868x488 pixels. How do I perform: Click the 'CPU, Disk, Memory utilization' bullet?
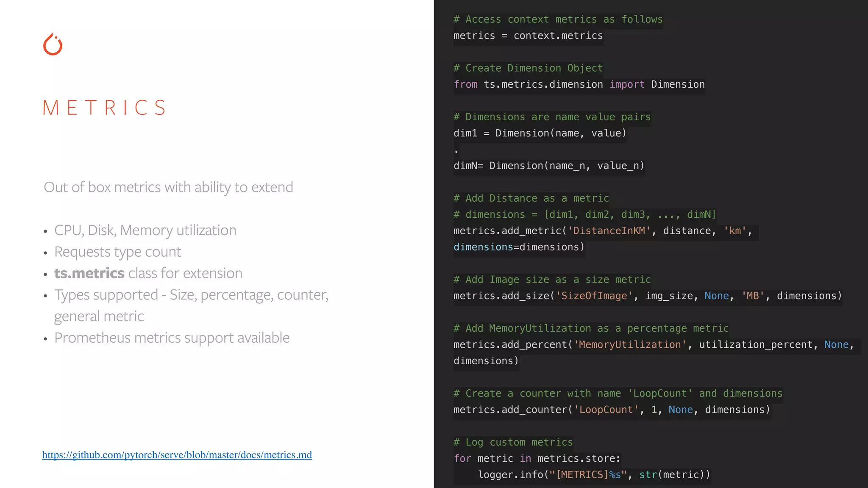pyautogui.click(x=145, y=230)
